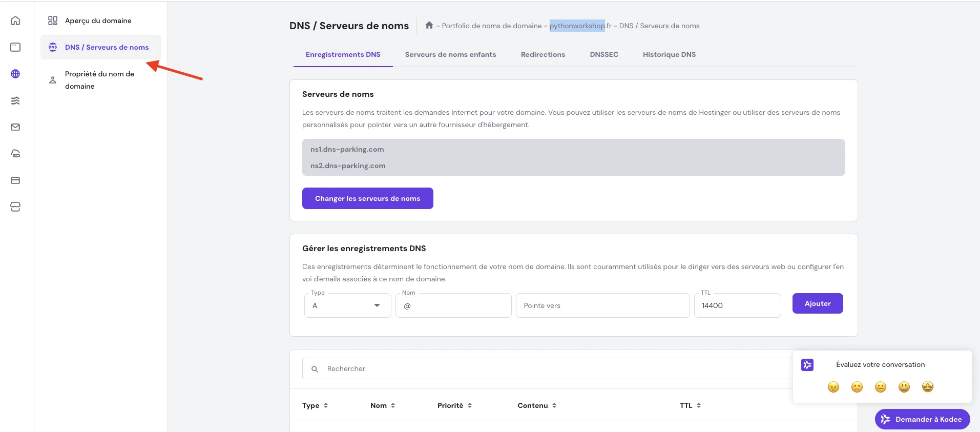This screenshot has width=980, height=432.
Task: Open the Historique DNS tab
Action: pyautogui.click(x=669, y=54)
